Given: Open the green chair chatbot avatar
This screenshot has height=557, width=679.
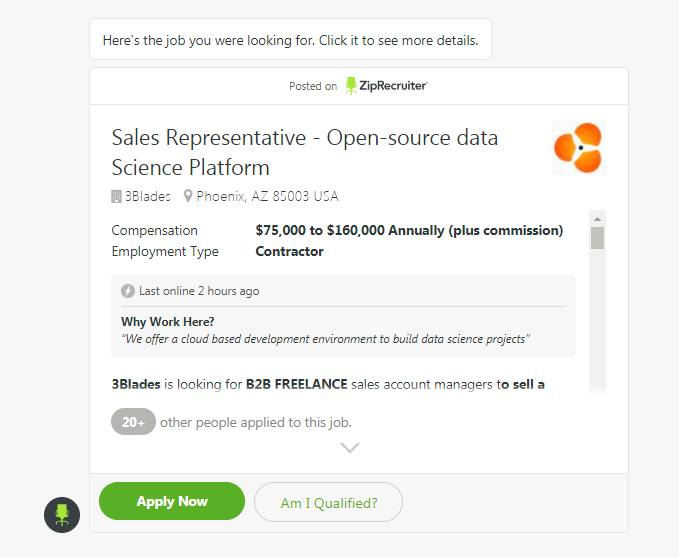Looking at the screenshot, I should pos(62,514).
